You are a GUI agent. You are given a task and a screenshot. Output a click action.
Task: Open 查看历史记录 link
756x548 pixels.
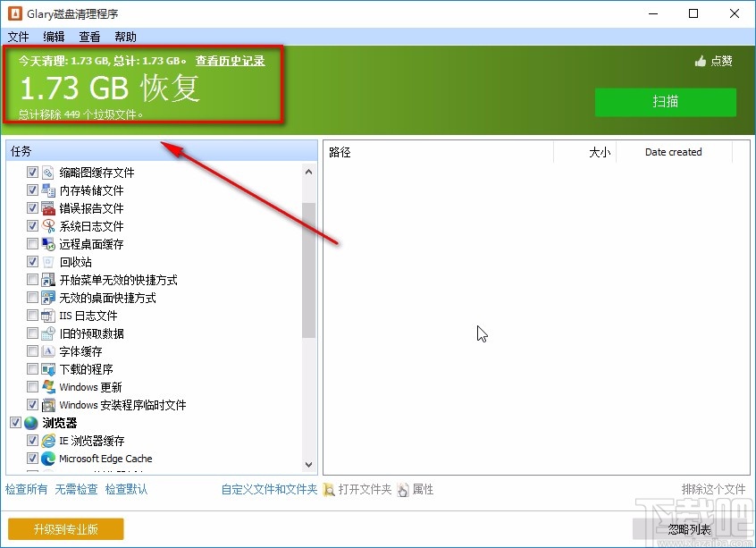(x=230, y=61)
